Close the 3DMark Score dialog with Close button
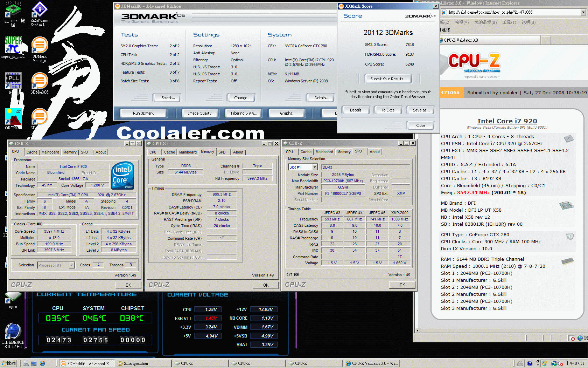Image resolution: width=588 pixels, height=368 pixels. 421,125
